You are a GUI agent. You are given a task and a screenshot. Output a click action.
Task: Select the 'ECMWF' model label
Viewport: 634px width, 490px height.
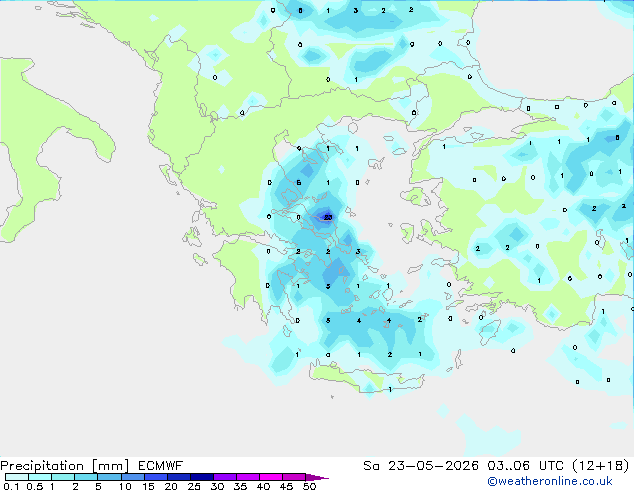tap(161, 466)
